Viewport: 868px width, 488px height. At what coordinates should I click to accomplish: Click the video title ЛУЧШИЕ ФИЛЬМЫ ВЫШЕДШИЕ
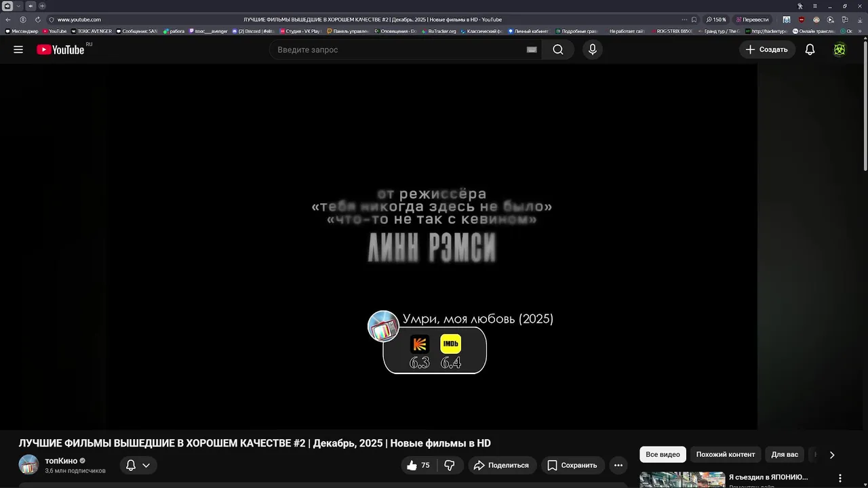(254, 443)
